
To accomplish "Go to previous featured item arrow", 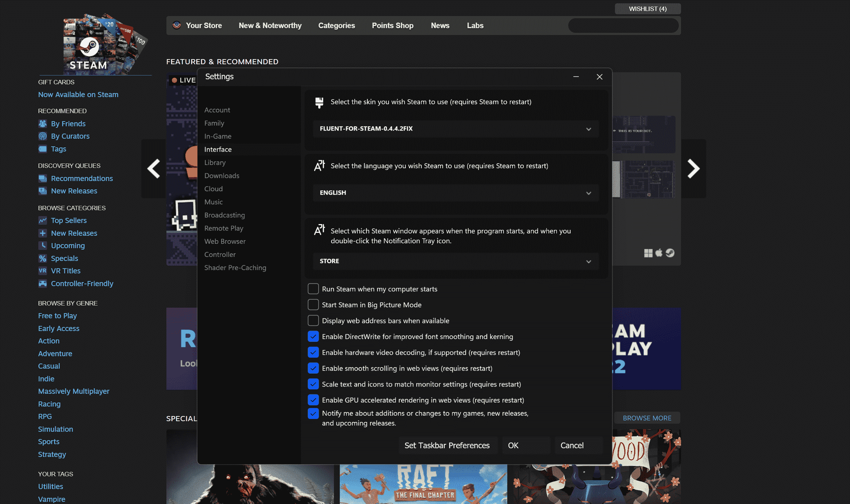I will (x=154, y=169).
